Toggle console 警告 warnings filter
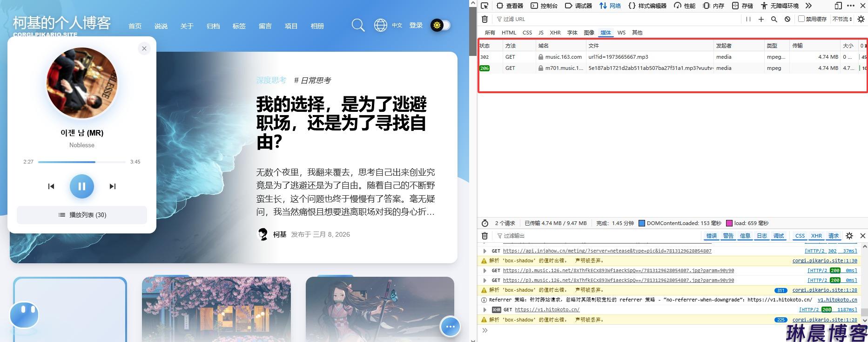868x342 pixels. [x=728, y=236]
